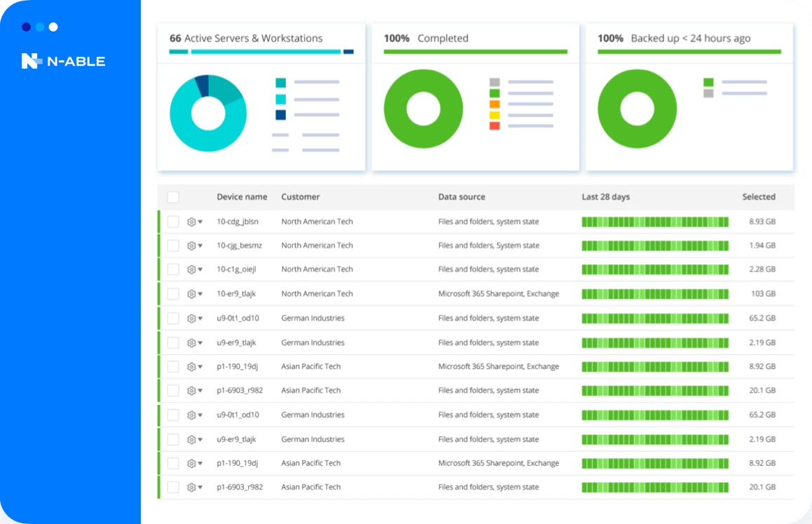The width and height of the screenshot is (812, 524).
Task: Click the 28-day backup history bar for 10-cdg_jblsn
Action: (654, 222)
